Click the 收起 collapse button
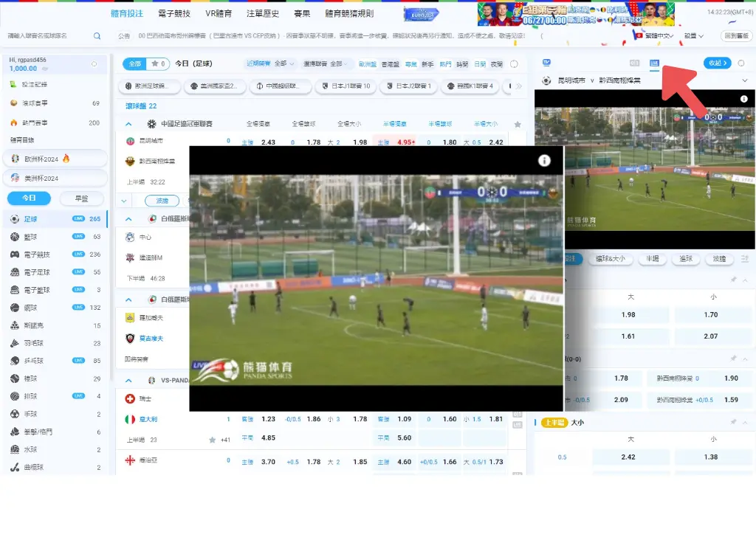 coord(717,63)
